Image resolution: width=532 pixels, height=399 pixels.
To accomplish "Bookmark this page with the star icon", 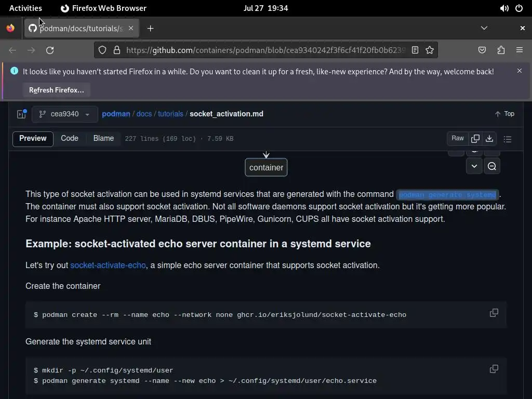I will [x=430, y=50].
